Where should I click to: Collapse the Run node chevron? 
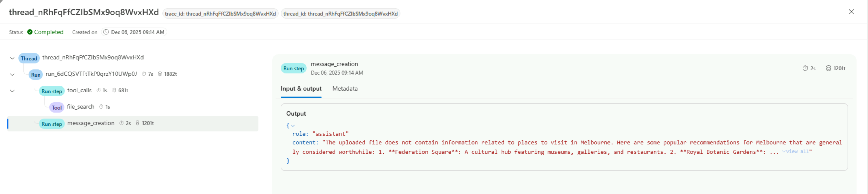point(12,75)
